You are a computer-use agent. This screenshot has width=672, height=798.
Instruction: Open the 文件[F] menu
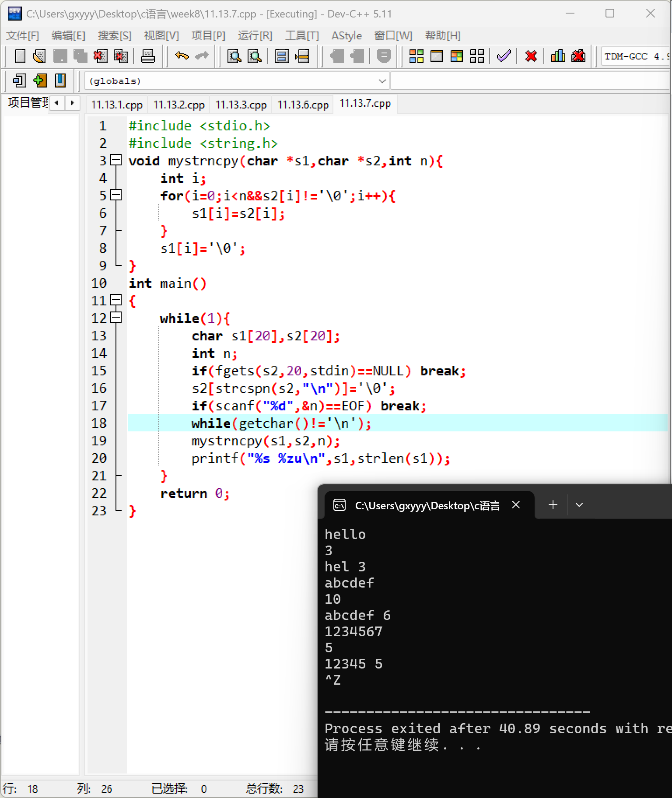click(x=23, y=35)
